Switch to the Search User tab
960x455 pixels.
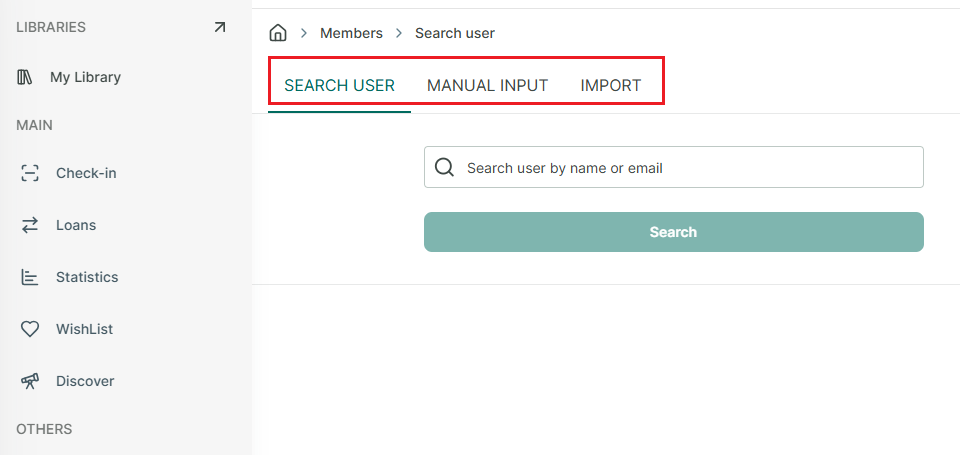pyautogui.click(x=339, y=85)
